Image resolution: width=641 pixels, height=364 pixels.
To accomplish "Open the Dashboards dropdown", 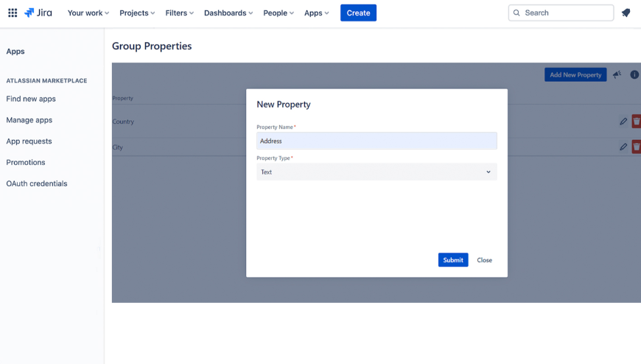I will pyautogui.click(x=228, y=13).
